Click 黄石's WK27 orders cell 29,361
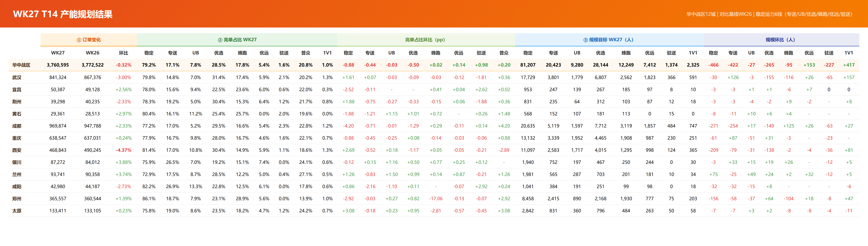 coord(58,114)
